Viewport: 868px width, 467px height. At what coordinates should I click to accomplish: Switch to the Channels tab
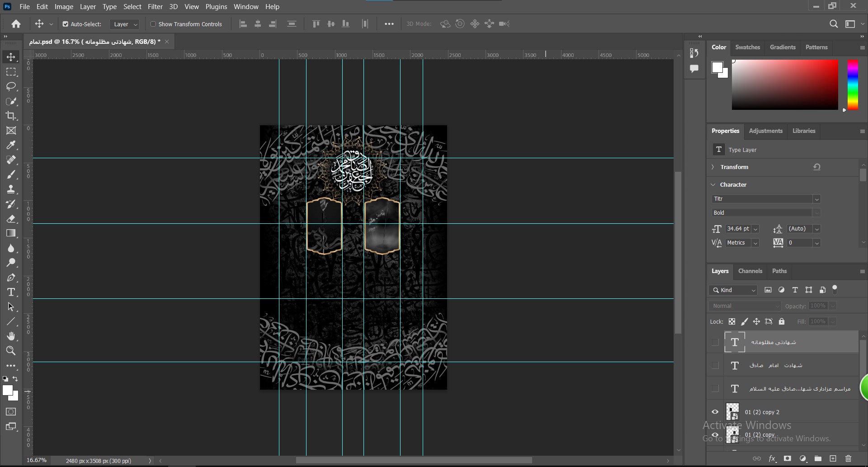[x=750, y=271]
